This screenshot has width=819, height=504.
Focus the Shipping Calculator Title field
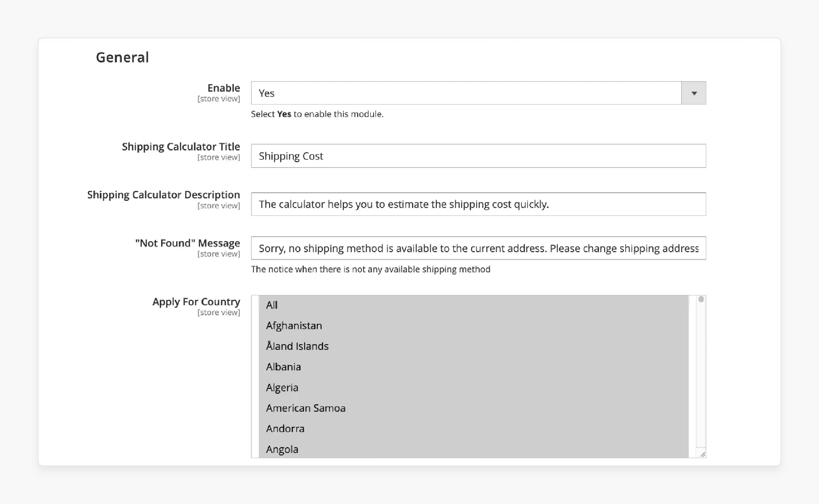pyautogui.click(x=478, y=156)
